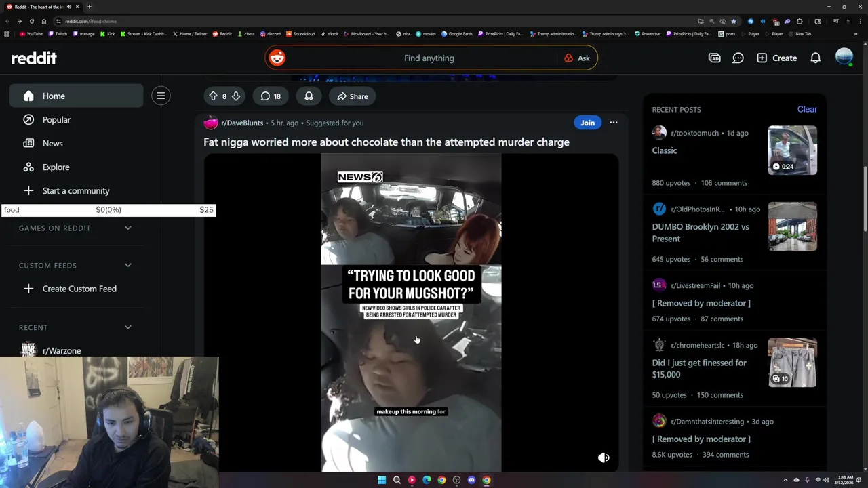The width and height of the screenshot is (868, 488).
Task: Open the Windows Start menu
Action: click(x=382, y=480)
